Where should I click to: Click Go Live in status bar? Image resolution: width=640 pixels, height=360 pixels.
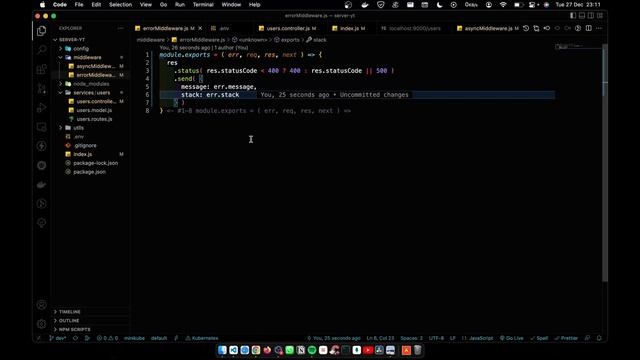pyautogui.click(x=511, y=338)
